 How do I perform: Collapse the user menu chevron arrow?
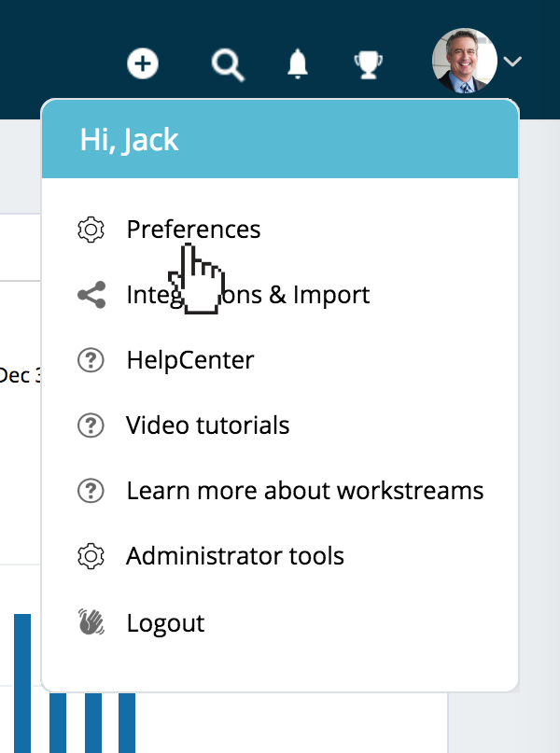(x=513, y=63)
